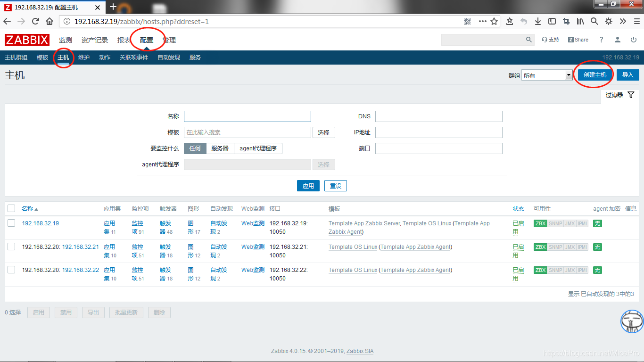Focus the 名称 filter field
The height and width of the screenshot is (362, 644).
coord(248,116)
